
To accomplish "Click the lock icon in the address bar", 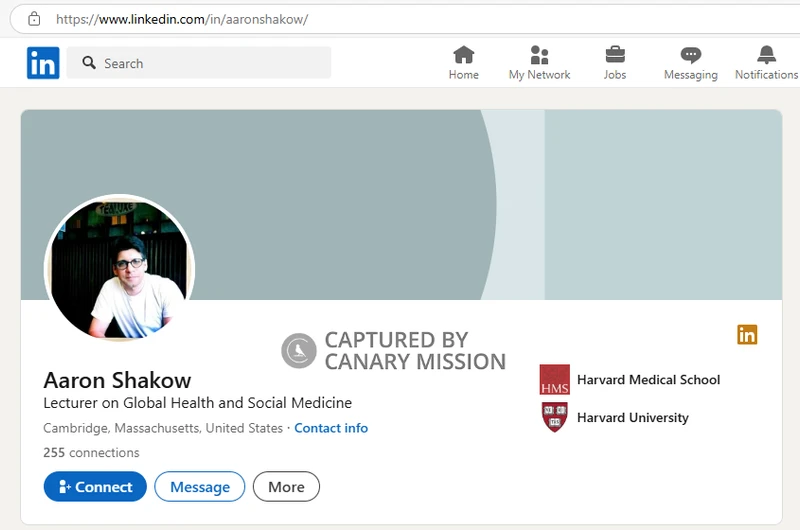I will [34, 19].
